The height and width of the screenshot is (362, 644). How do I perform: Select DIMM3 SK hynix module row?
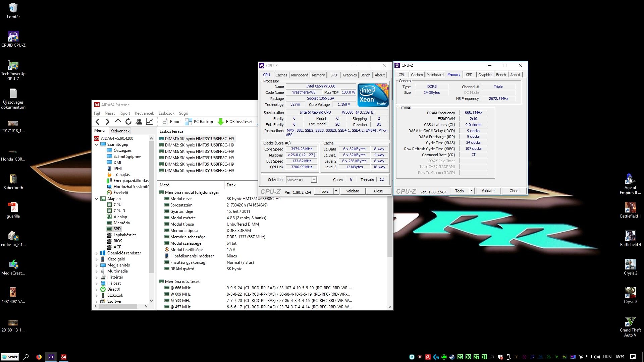(196, 152)
